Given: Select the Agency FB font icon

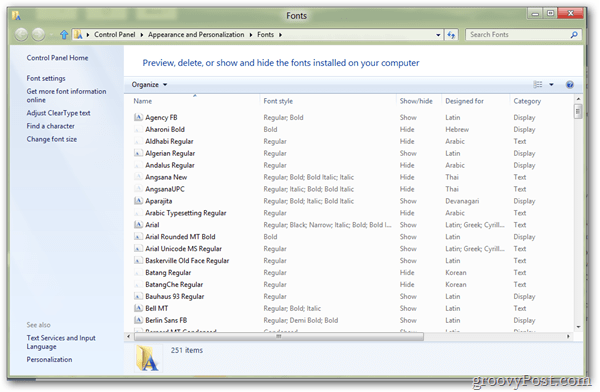Looking at the screenshot, I should tap(138, 118).
